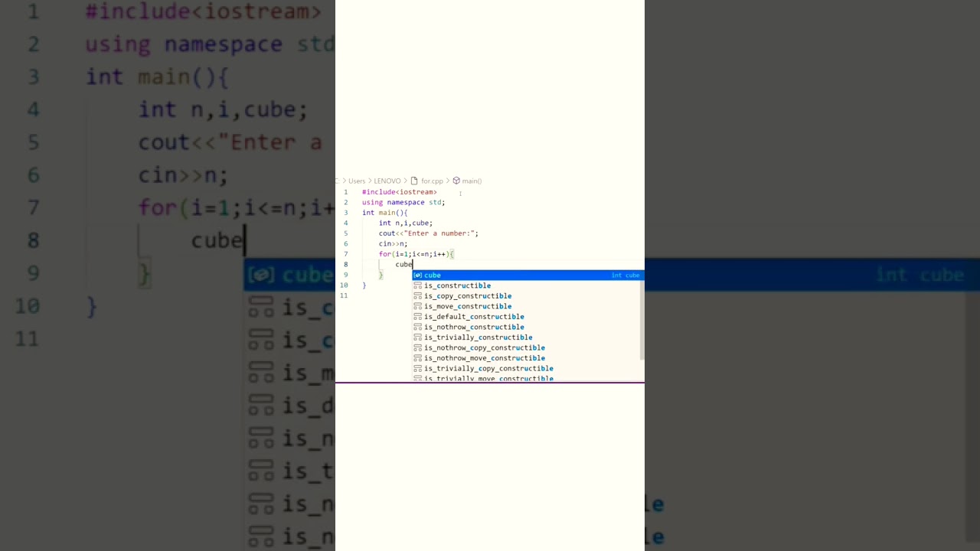The width and height of the screenshot is (980, 551).
Task: Open the LENOVO breadcrumb segment
Action: tap(387, 181)
